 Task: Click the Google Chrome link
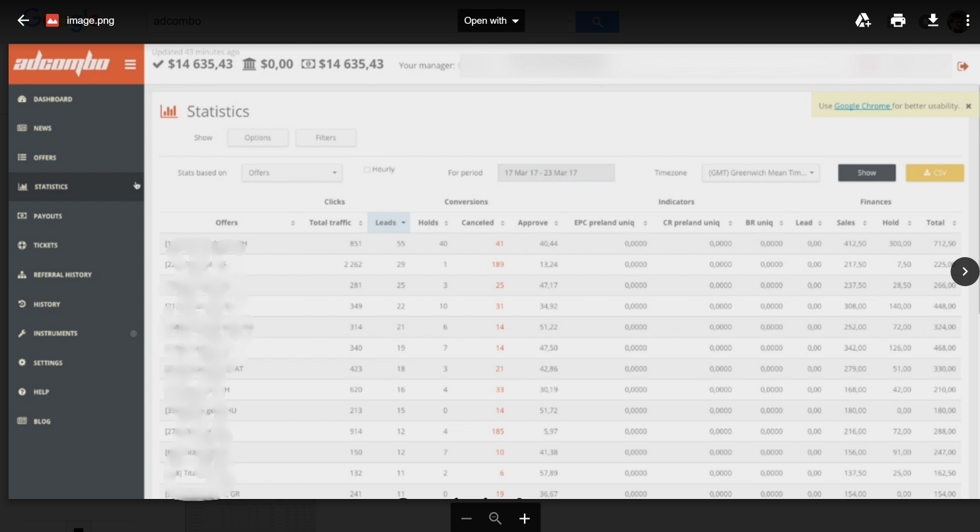click(861, 104)
